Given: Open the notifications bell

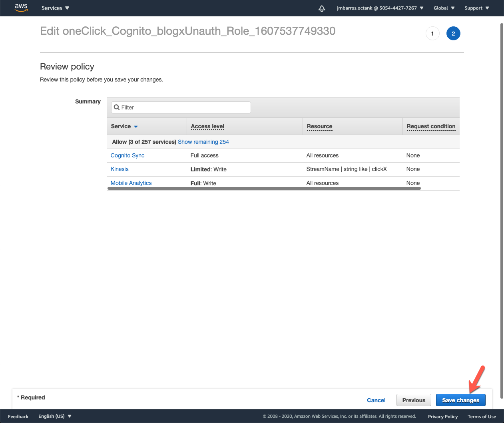Looking at the screenshot, I should [x=322, y=8].
